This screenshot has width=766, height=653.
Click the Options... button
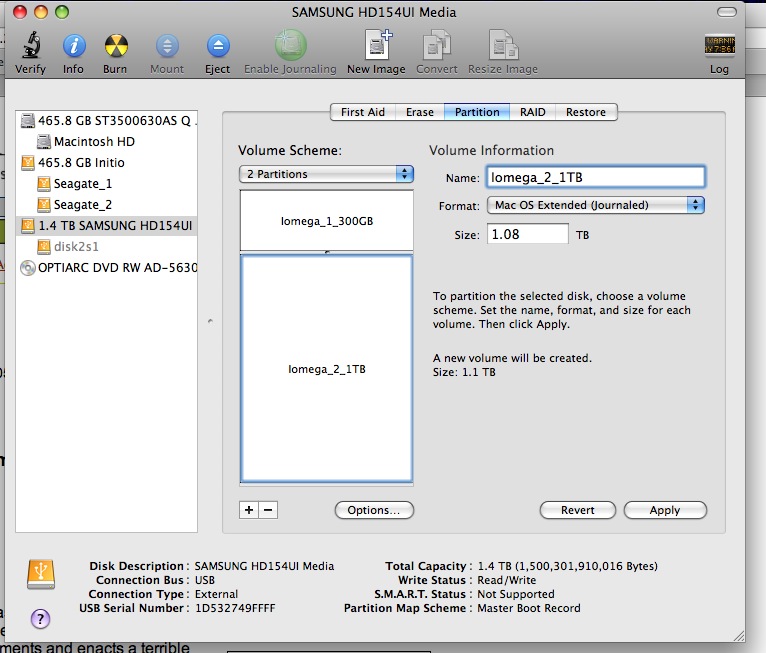coord(374,510)
